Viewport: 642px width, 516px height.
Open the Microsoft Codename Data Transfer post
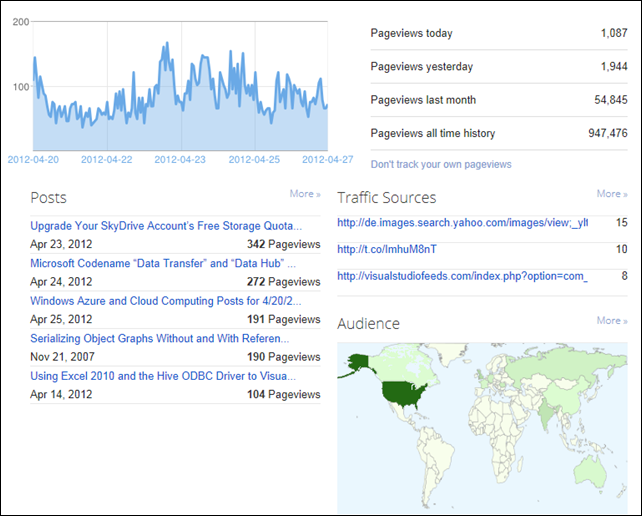(x=163, y=263)
